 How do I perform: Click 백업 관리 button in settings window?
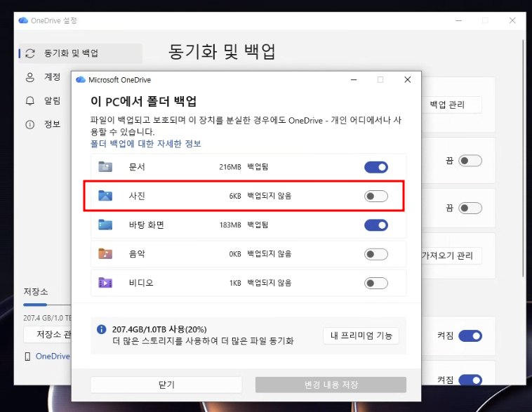click(x=451, y=105)
